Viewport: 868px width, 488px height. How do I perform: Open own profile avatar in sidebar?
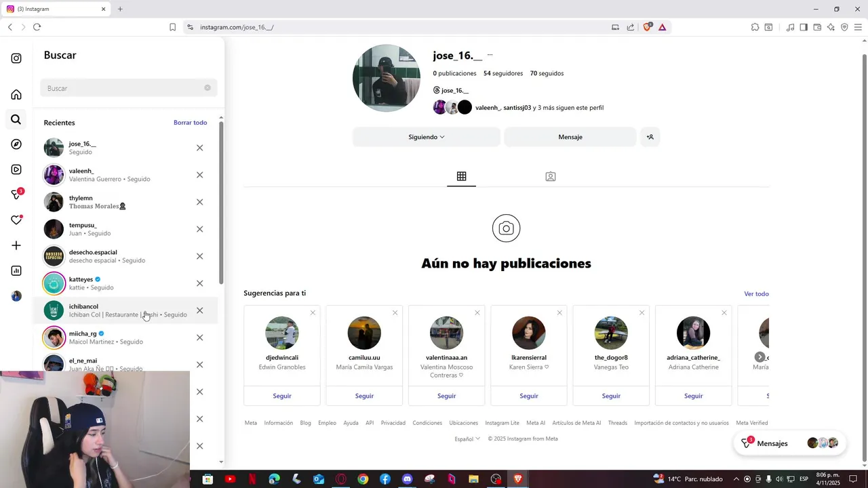16,296
